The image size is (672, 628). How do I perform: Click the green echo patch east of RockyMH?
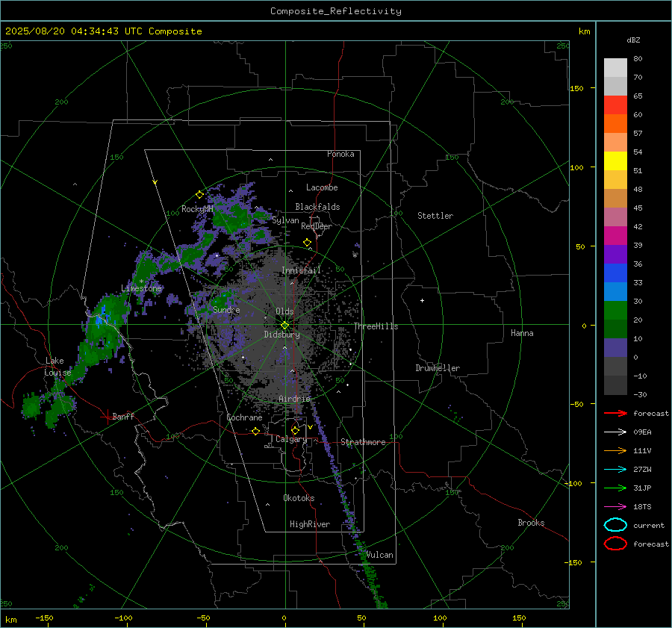(x=231, y=217)
